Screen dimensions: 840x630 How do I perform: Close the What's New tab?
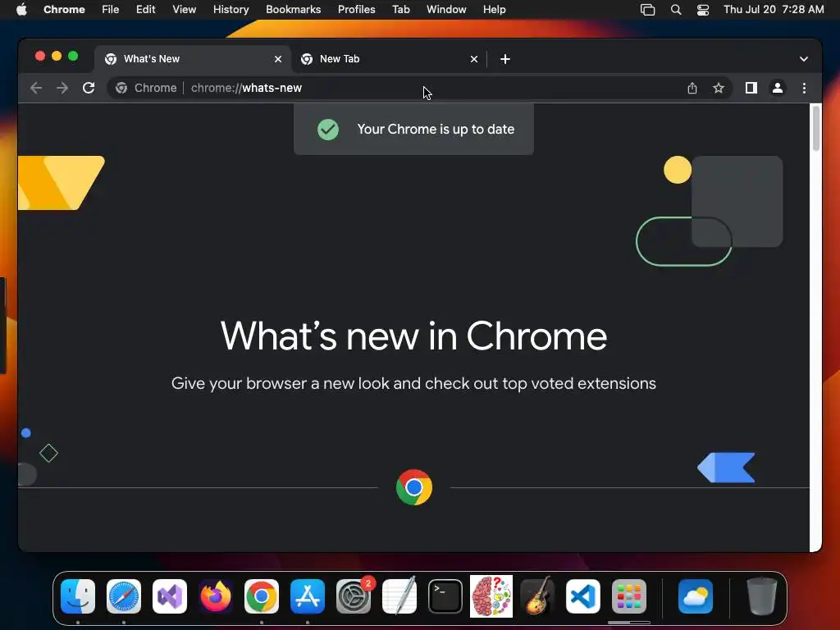click(x=278, y=59)
